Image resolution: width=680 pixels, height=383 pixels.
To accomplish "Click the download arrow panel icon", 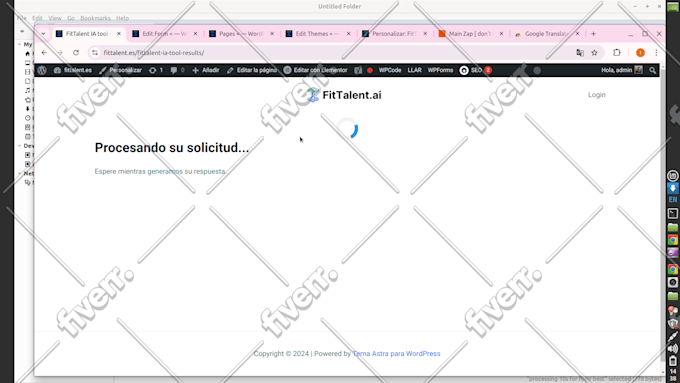I will 673,188.
